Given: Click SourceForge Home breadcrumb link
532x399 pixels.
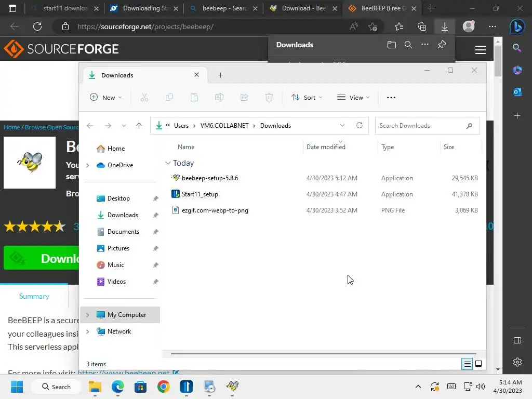Looking at the screenshot, I should [x=12, y=127].
